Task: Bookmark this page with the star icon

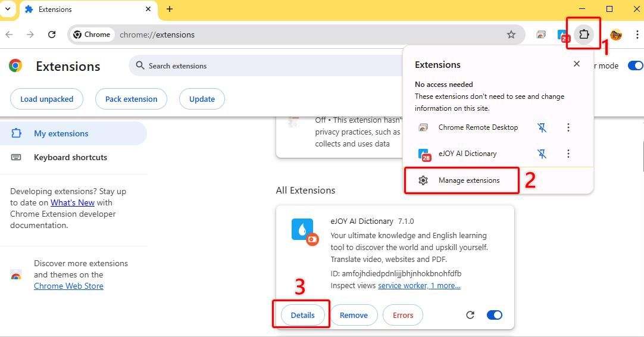Action: click(x=511, y=35)
